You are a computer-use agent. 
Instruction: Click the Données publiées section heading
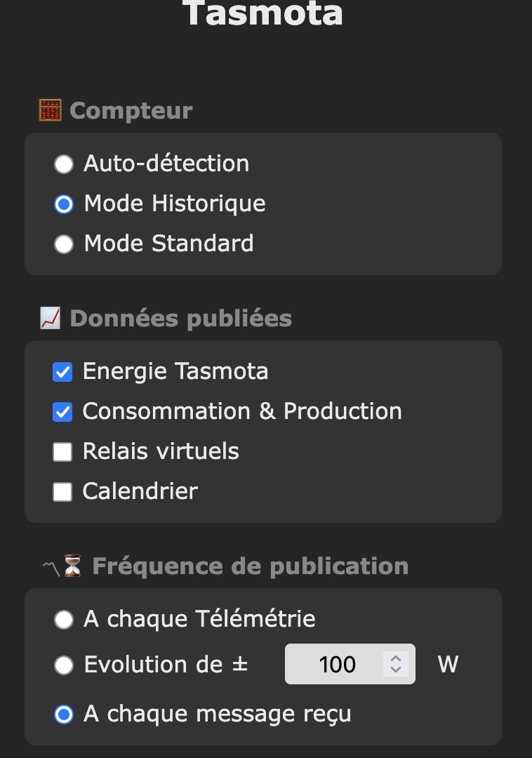point(180,319)
